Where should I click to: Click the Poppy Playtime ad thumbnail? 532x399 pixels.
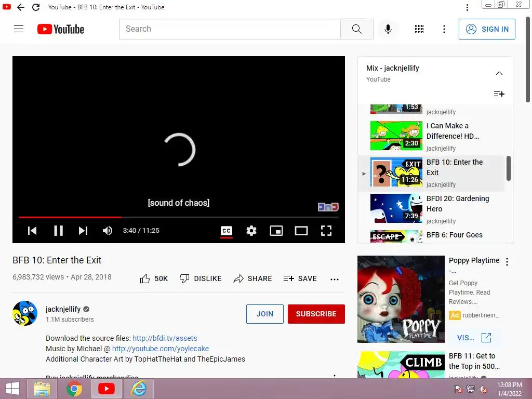401,299
